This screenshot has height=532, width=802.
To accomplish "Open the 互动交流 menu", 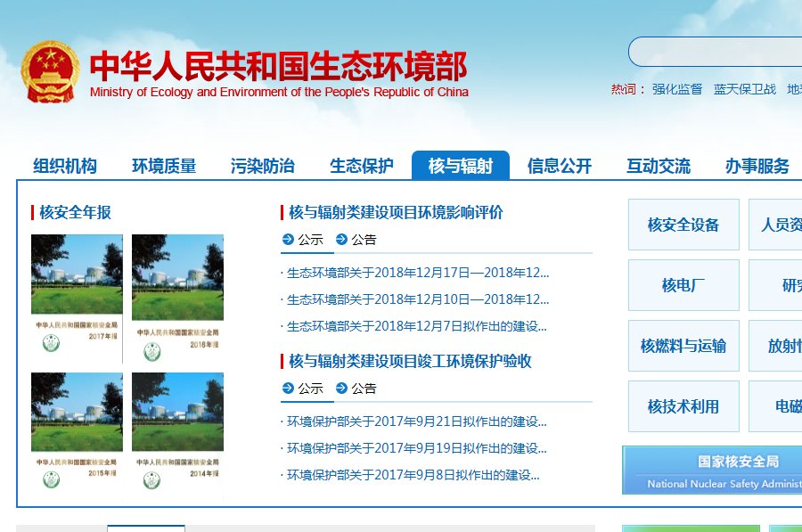I will click(x=658, y=165).
